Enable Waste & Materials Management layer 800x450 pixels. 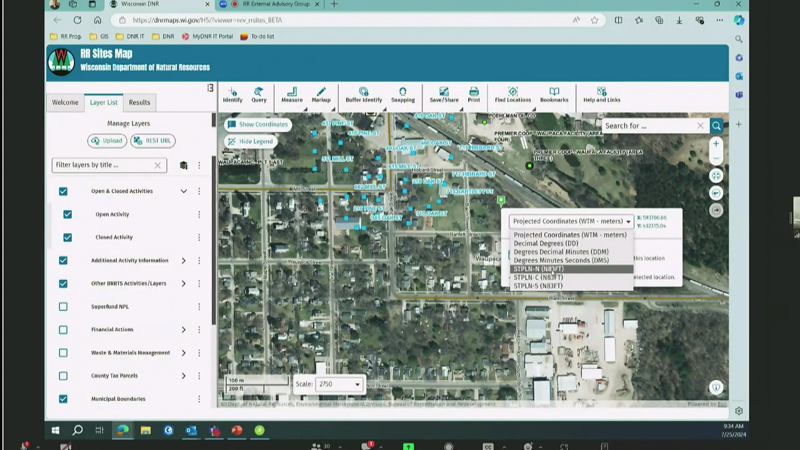pos(63,353)
